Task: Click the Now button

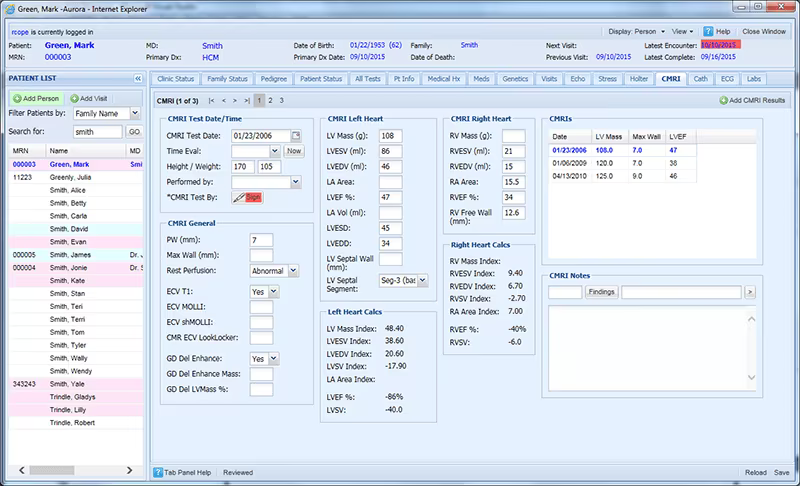Action: pos(294,151)
